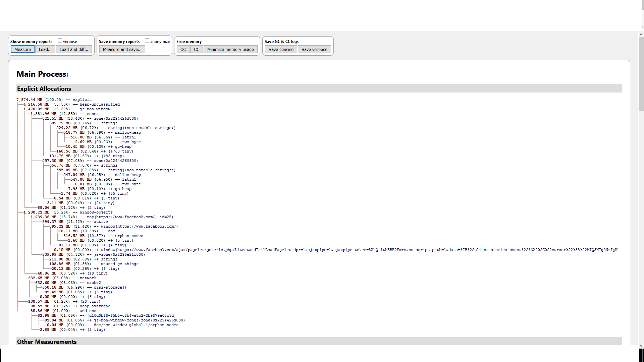644x362 pixels.
Task: Click the Measure button
Action: tap(22, 49)
